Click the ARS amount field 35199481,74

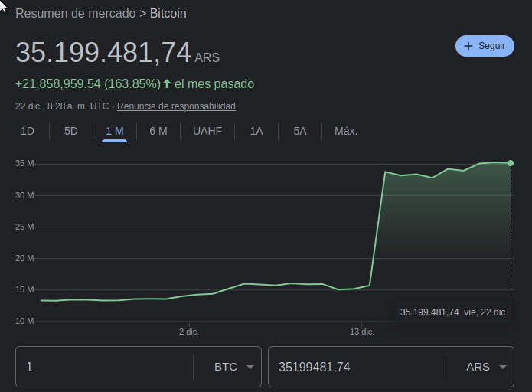click(x=357, y=367)
